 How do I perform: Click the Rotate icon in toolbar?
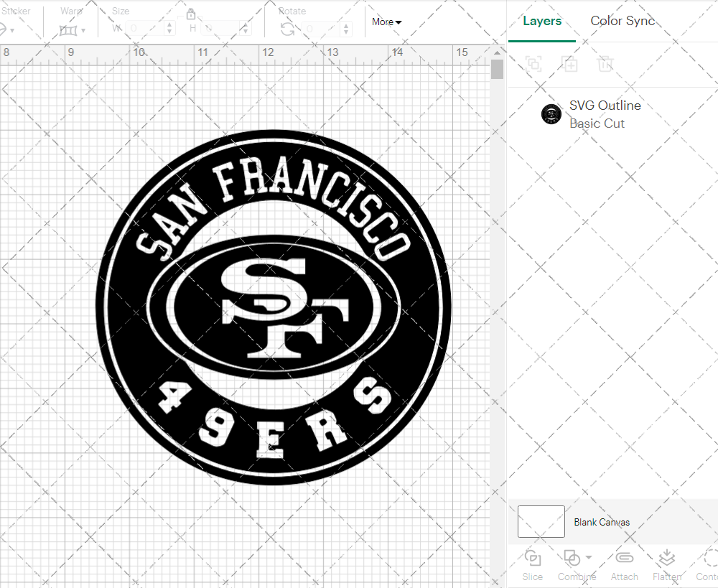tap(287, 29)
